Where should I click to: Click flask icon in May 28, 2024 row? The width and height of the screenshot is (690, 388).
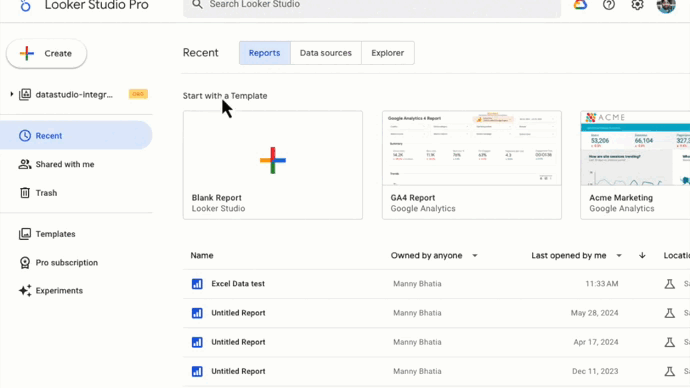pos(670,313)
